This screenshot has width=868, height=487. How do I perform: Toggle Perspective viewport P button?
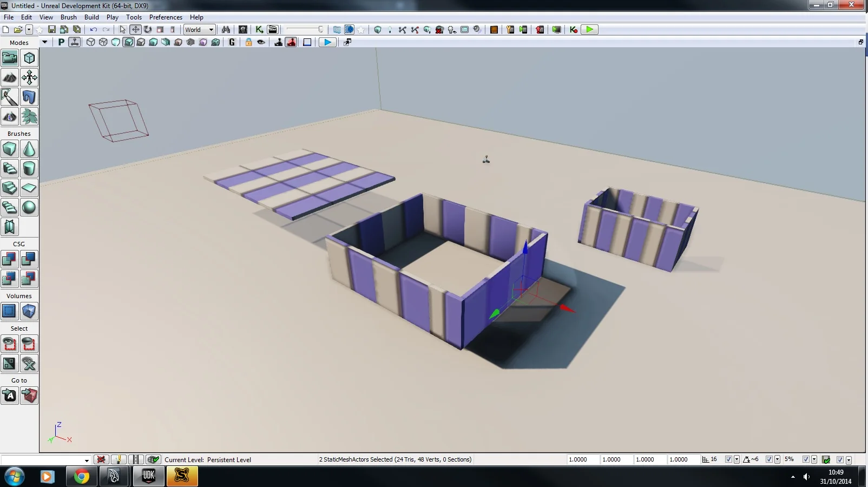click(x=61, y=42)
